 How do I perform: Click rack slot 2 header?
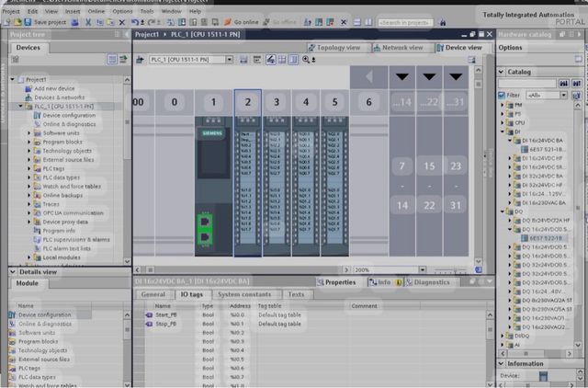248,102
